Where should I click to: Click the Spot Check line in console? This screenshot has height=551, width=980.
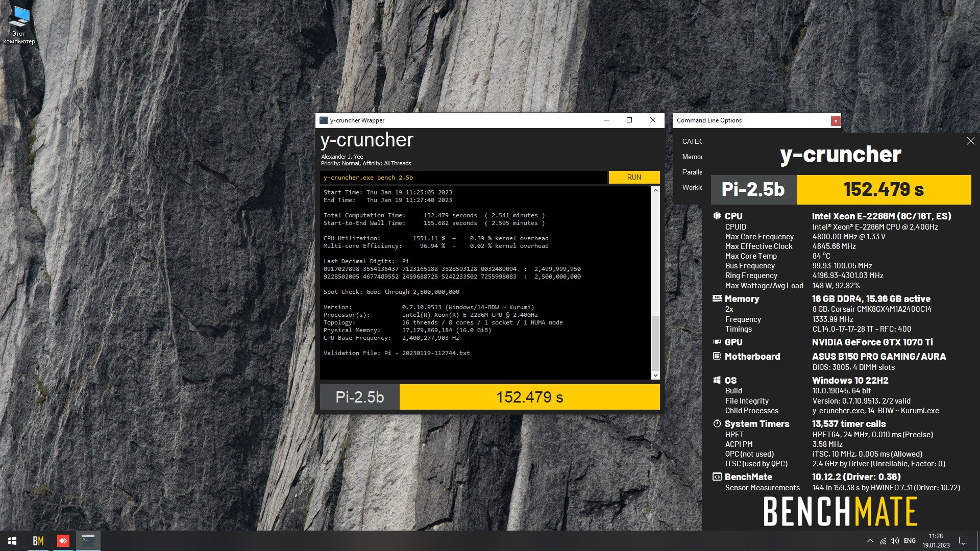(391, 292)
